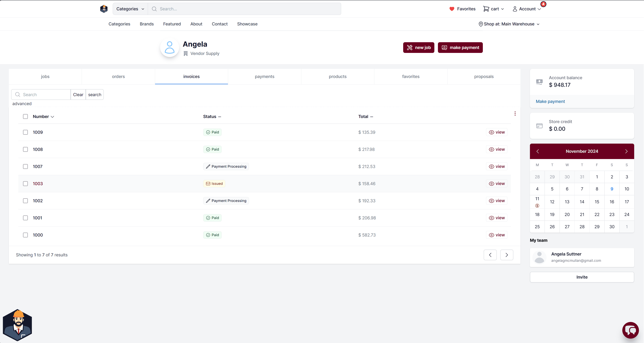The height and width of the screenshot is (343, 644).
Task: Click Angela Suttner's team avatar
Action: pos(539,257)
